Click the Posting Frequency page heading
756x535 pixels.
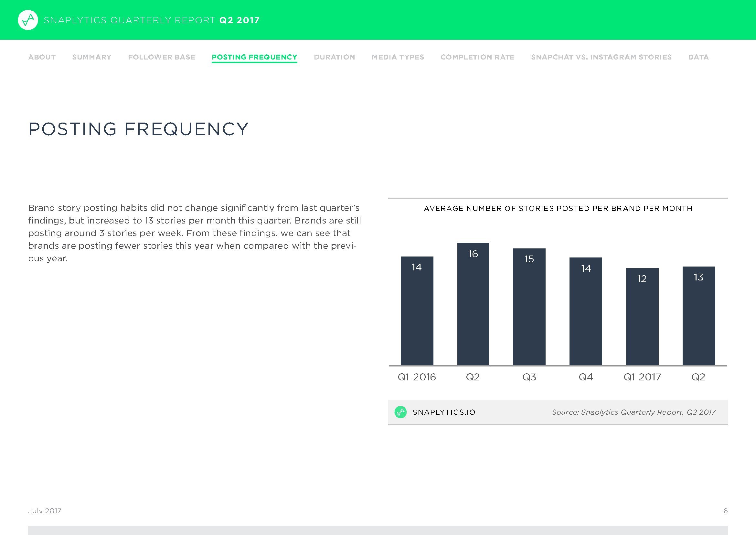138,129
